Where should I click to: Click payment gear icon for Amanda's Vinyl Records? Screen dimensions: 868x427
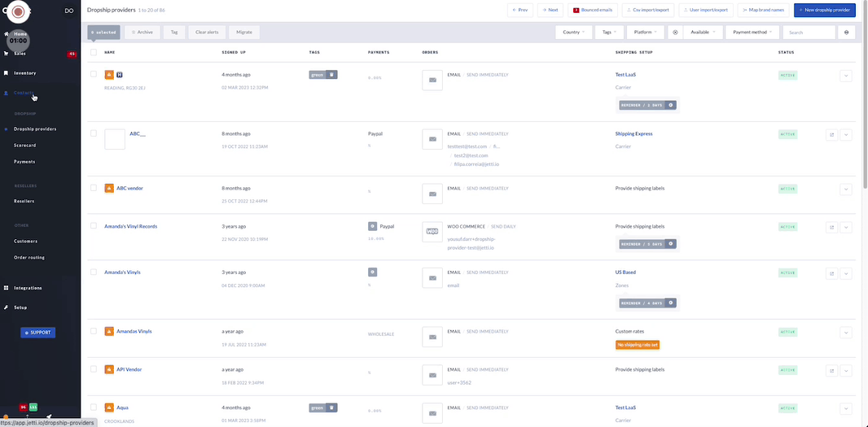[x=373, y=226]
